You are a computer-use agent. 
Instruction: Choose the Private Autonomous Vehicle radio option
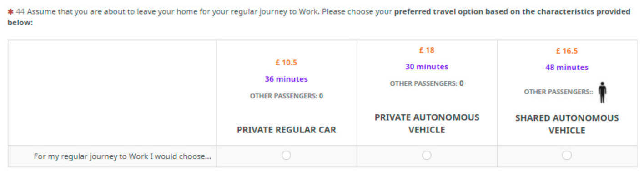[427, 156]
